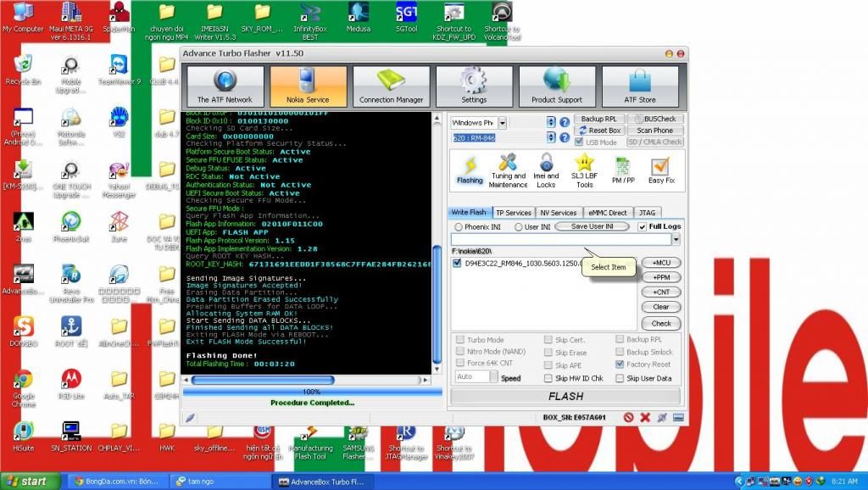Open Medusa desktop shortcut
Screen dimensions: 868x490
coord(359,19)
